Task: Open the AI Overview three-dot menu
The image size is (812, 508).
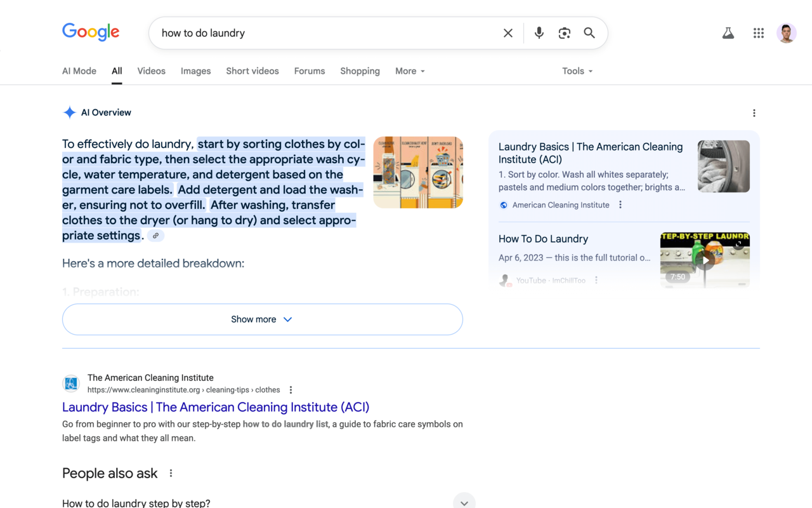Action: click(x=754, y=112)
